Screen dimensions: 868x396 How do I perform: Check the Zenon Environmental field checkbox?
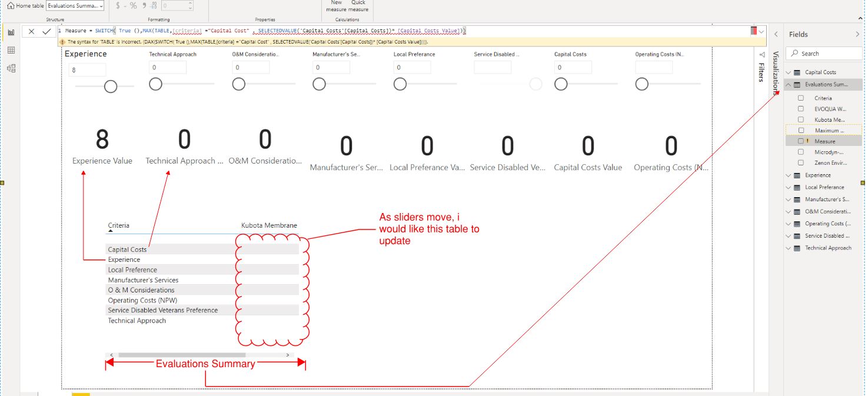[801, 162]
